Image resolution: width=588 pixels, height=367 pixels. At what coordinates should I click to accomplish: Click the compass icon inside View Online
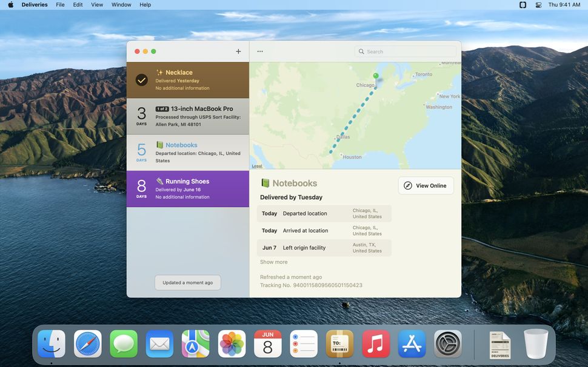click(x=408, y=185)
